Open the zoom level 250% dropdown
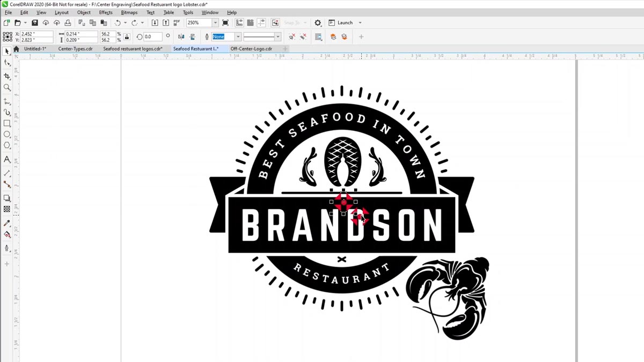This screenshot has width=644, height=362. coord(215,23)
